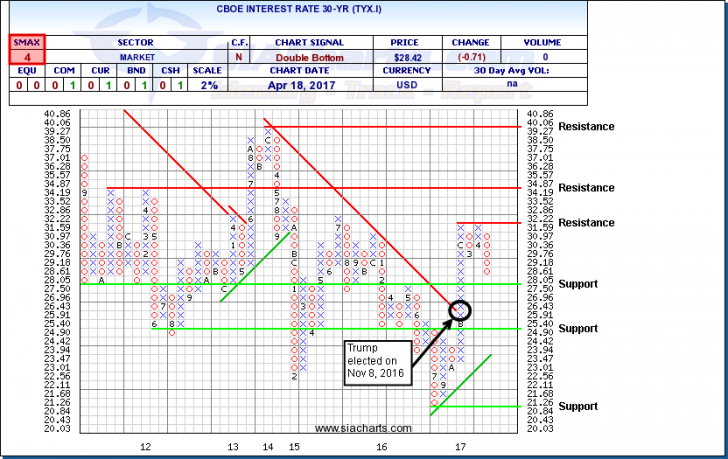Click the Resistance label near 34.87
The image size is (728, 459).
pyautogui.click(x=587, y=188)
